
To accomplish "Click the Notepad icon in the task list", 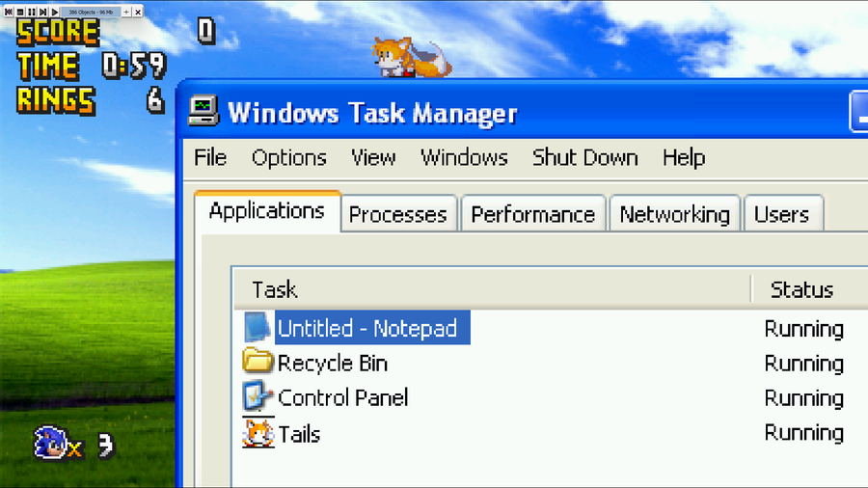I will coord(257,328).
